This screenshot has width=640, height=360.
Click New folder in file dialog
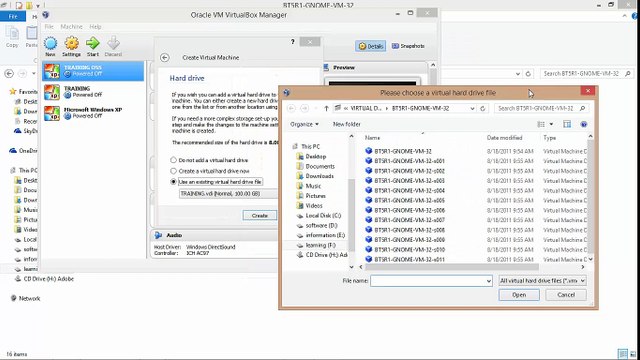pyautogui.click(x=347, y=124)
